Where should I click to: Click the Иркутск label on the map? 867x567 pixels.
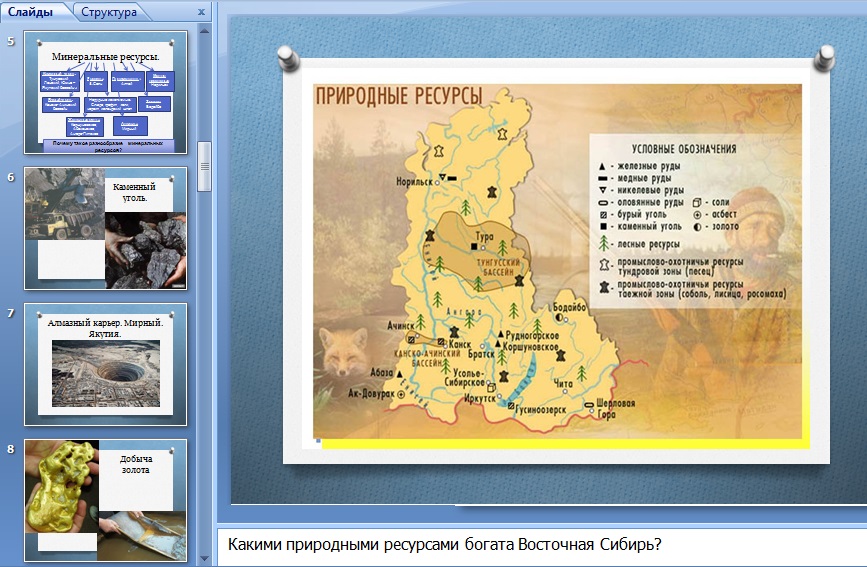point(479,398)
